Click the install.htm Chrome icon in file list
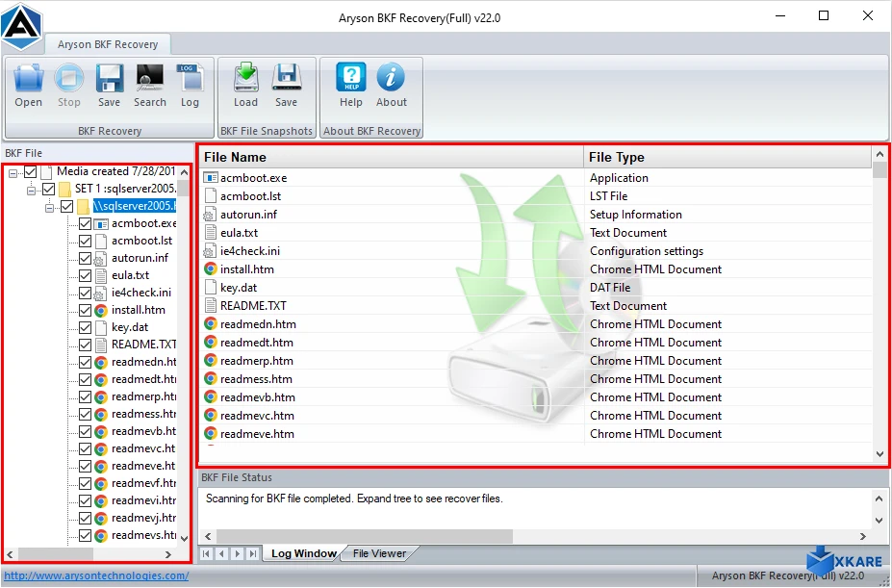 (x=211, y=268)
